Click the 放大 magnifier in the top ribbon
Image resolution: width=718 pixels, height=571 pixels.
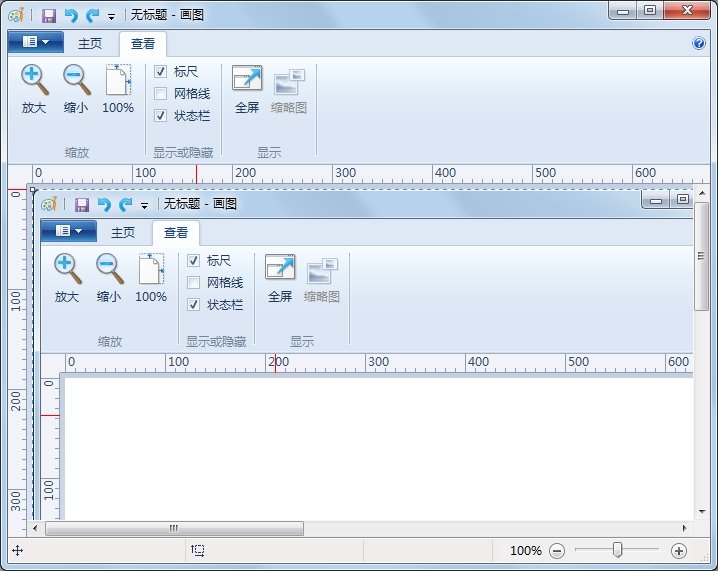(x=34, y=89)
